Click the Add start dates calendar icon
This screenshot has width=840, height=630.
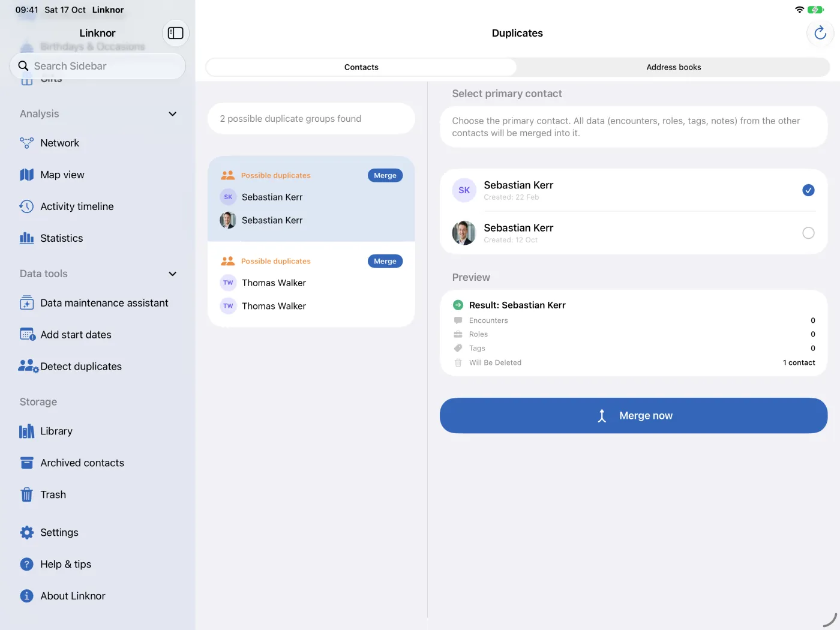point(28,335)
